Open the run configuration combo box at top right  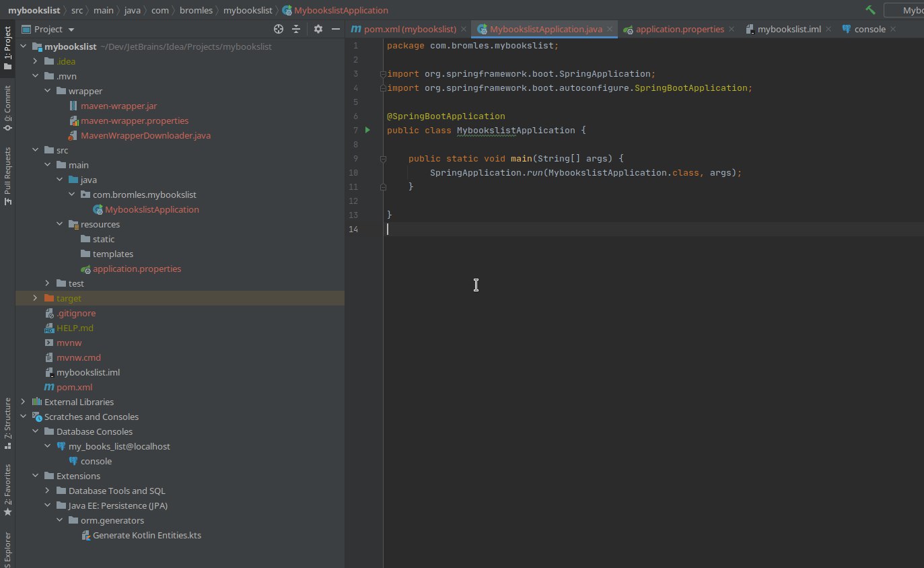[x=904, y=10]
